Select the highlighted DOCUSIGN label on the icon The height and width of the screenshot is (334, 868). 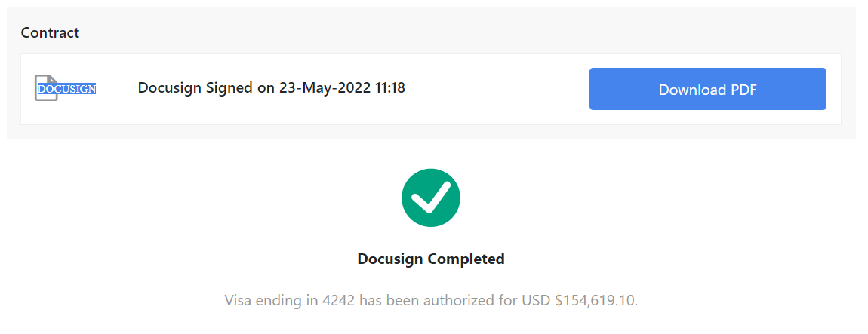66,89
